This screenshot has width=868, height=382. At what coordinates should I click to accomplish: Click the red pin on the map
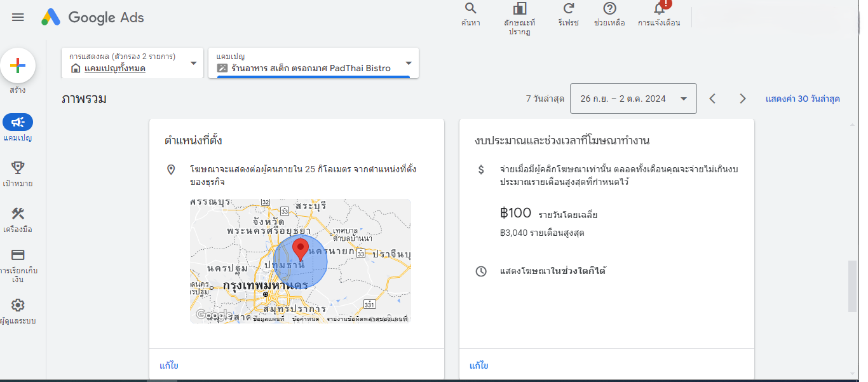[x=300, y=249]
